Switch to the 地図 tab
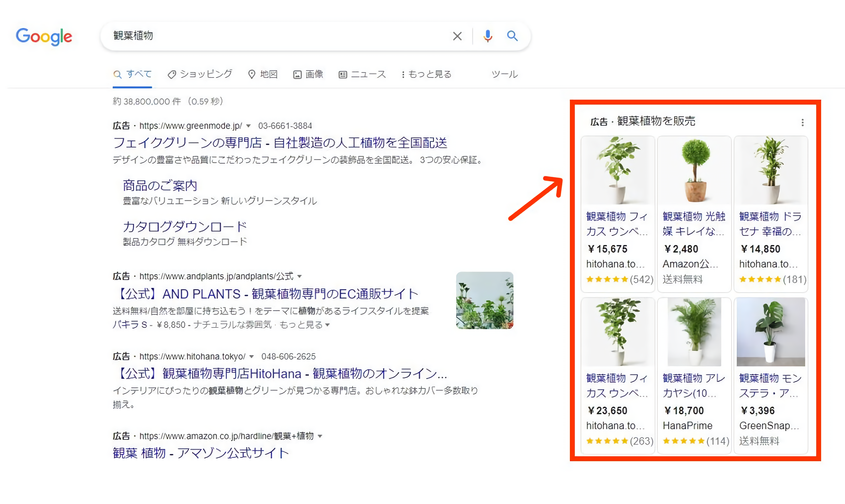 tap(263, 74)
